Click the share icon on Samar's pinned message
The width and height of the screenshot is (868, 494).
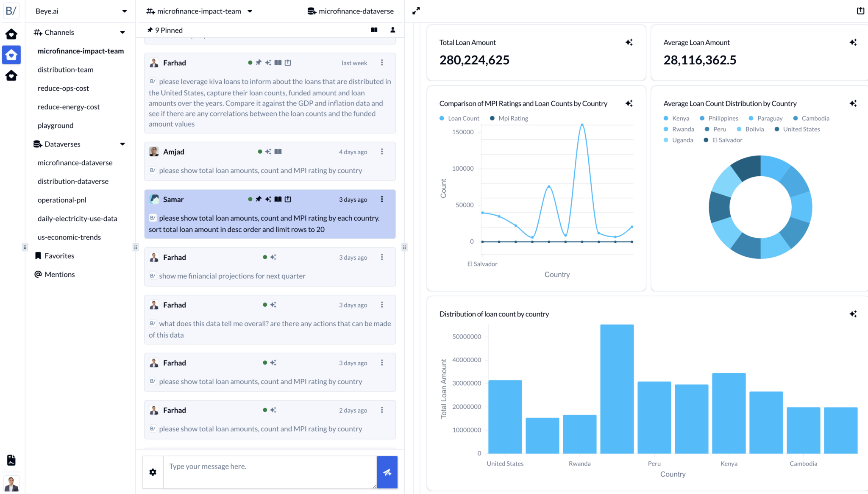click(288, 199)
